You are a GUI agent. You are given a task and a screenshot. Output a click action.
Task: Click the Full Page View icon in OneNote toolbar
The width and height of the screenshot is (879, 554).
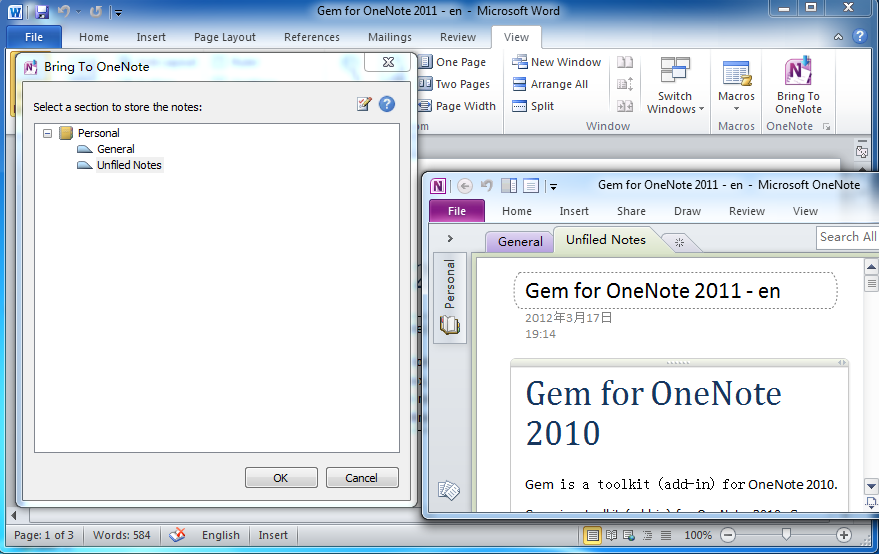click(531, 186)
